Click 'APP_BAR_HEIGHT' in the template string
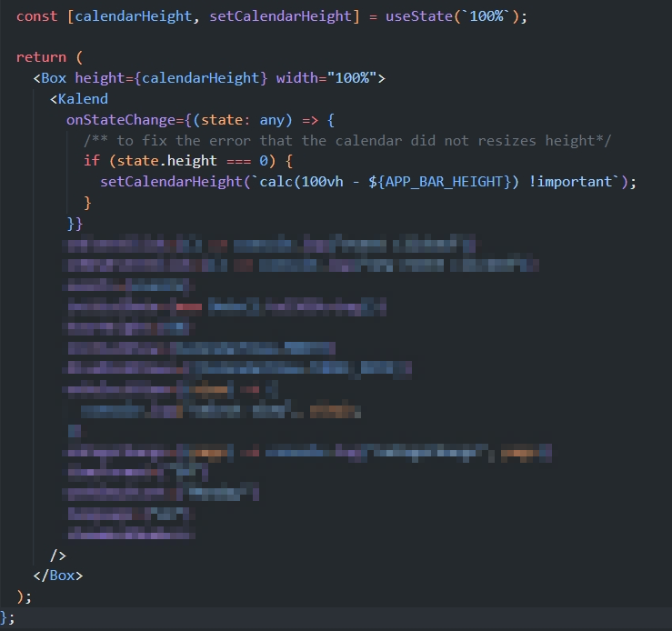 (444, 182)
